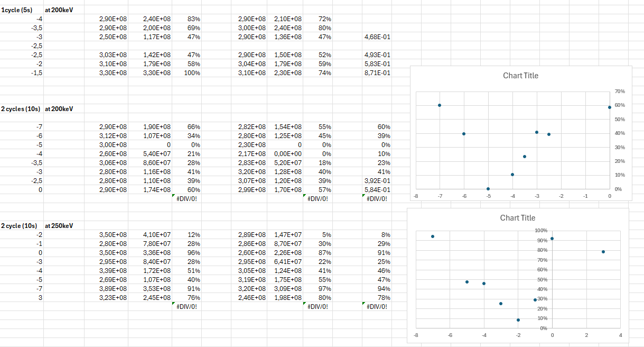
Task: Click 'at 200keV' beside '2 cycles (10s)'
Action: (64, 109)
